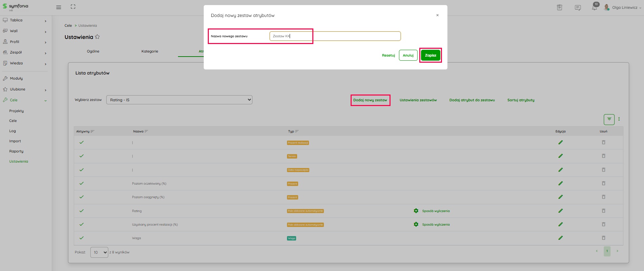The height and width of the screenshot is (271, 644).
Task: Open gear icon for Rating calculation method
Action: pos(416,211)
